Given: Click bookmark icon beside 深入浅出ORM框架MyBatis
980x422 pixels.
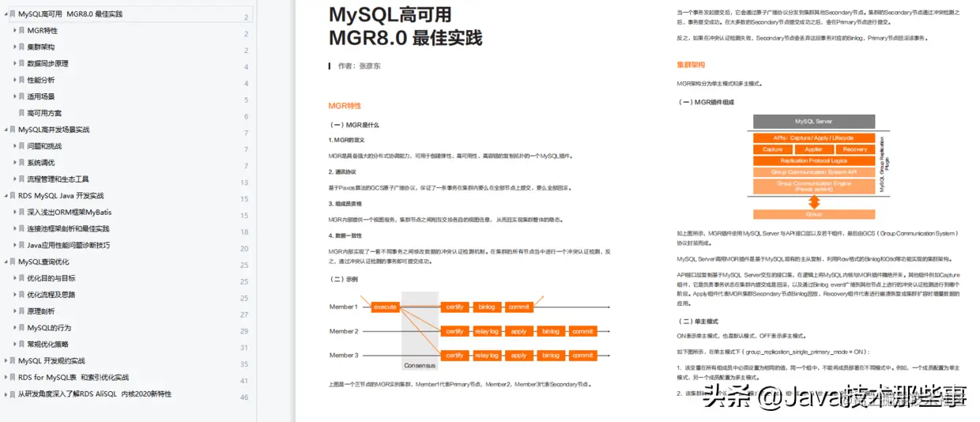Looking at the screenshot, I should pyautogui.click(x=22, y=213).
